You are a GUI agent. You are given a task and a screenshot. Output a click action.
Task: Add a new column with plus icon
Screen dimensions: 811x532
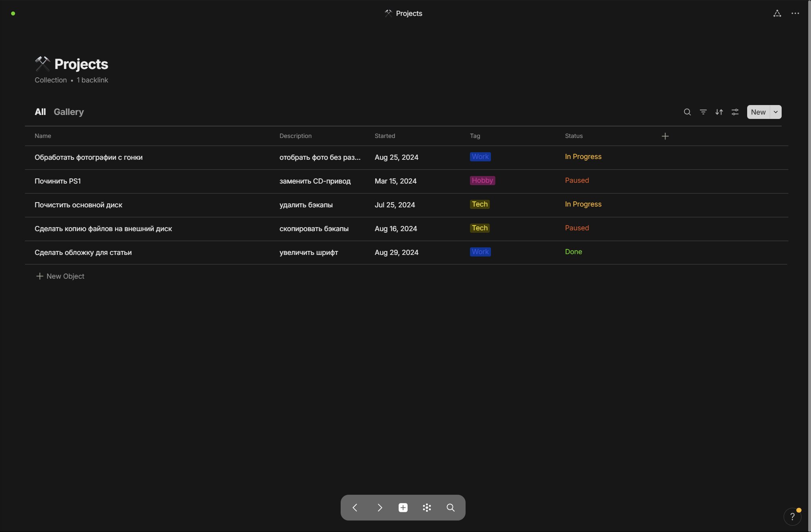click(x=665, y=136)
